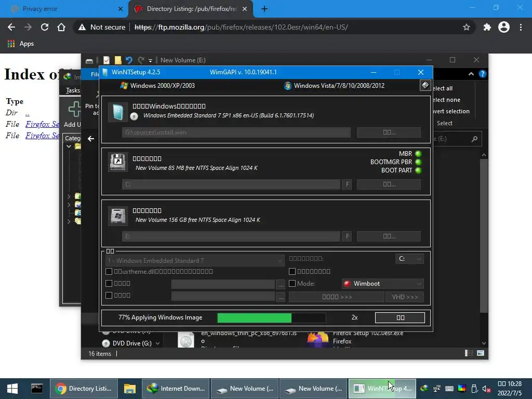The image size is (532, 399).
Task: Reload the Chrome page
Action: [45, 27]
